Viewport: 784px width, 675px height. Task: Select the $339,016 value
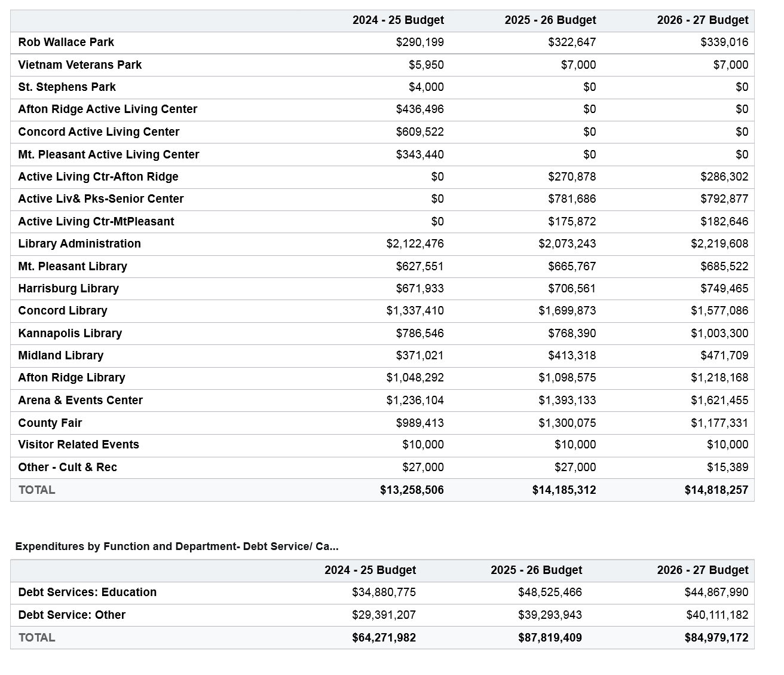click(x=724, y=42)
